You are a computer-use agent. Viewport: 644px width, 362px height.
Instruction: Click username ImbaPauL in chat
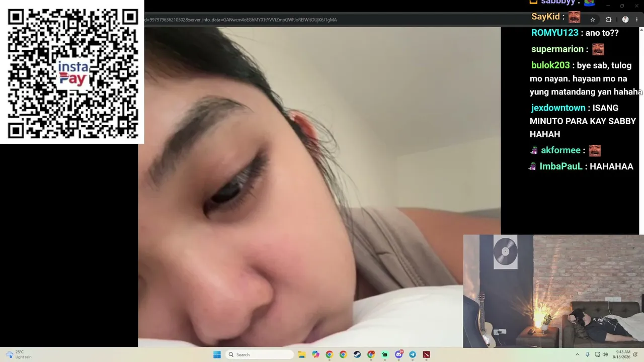(560, 166)
